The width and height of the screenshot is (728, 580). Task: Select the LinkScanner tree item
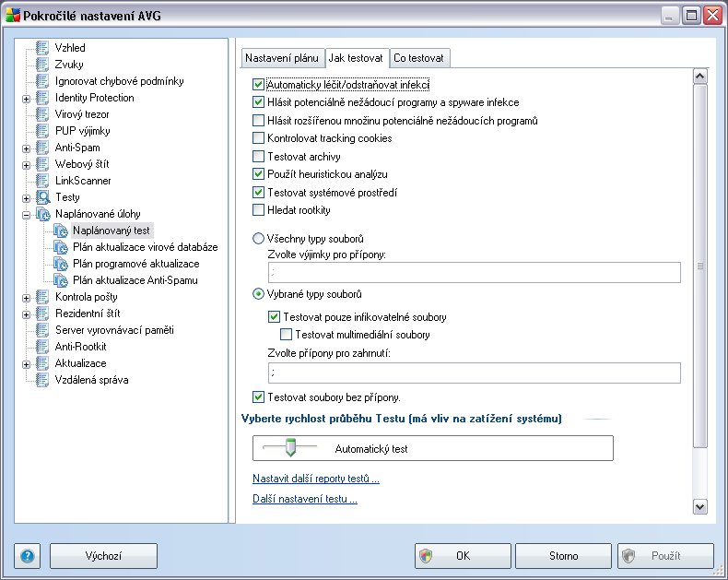click(83, 181)
